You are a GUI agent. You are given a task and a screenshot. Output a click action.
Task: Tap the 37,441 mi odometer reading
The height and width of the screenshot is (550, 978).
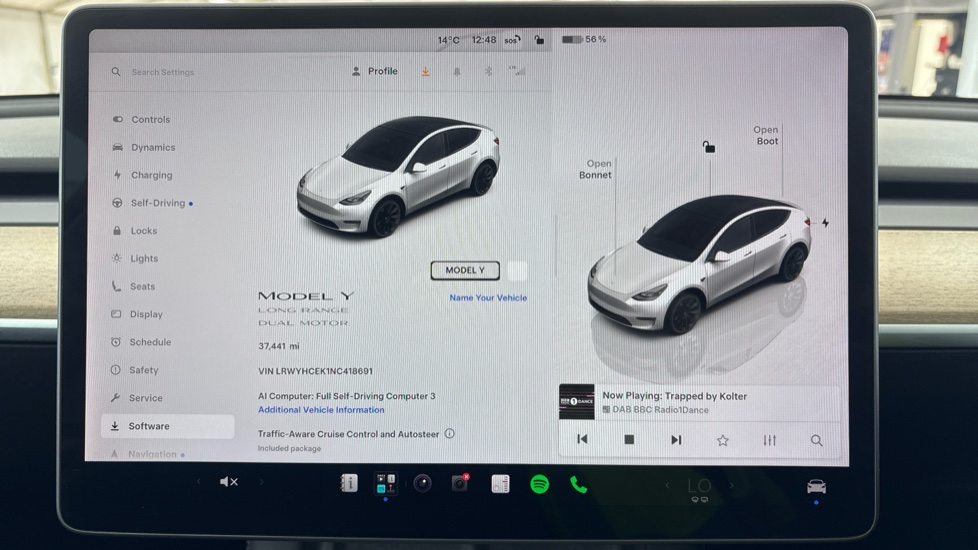279,345
